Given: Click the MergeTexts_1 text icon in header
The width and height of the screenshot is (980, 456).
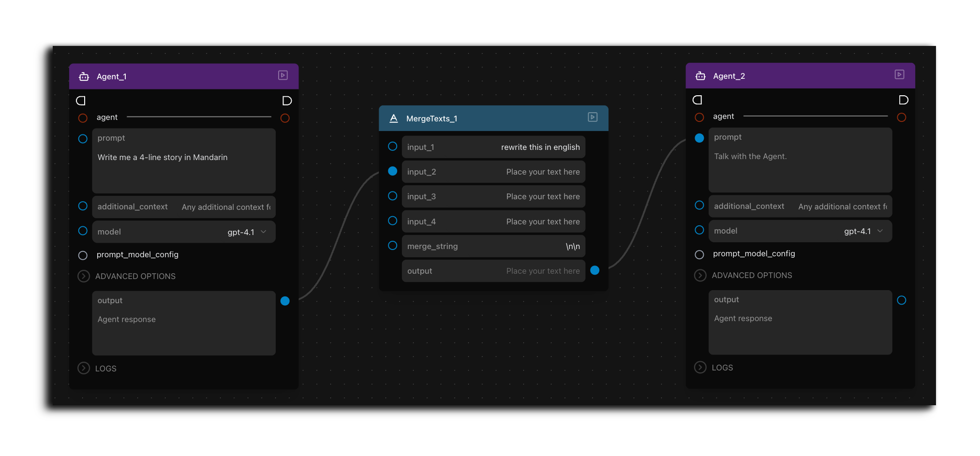Looking at the screenshot, I should [394, 118].
